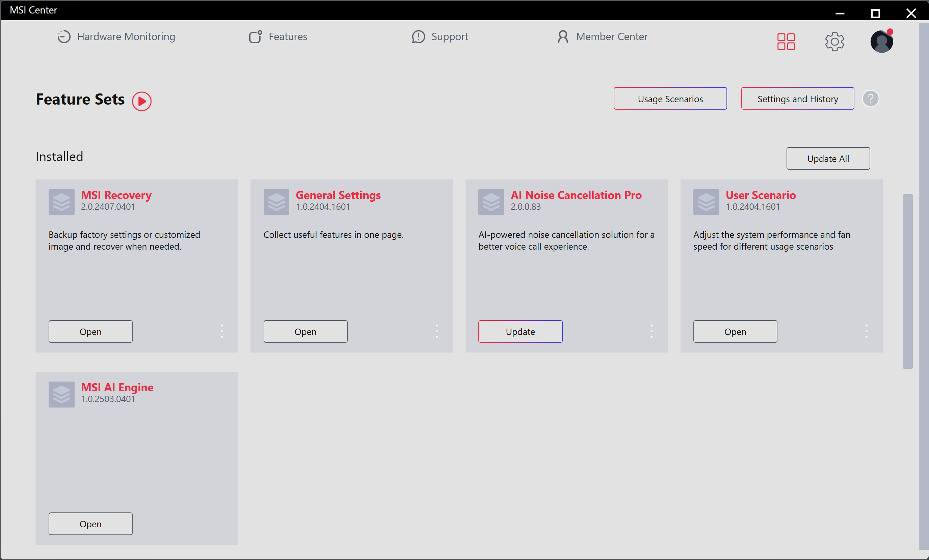Click the MSI Recovery layers icon
929x560 pixels.
point(61,202)
